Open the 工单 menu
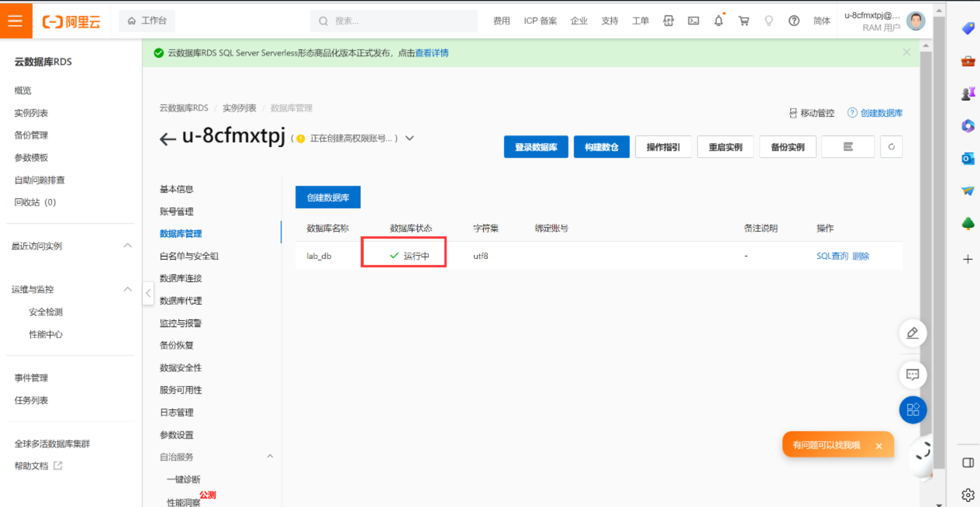Screen dimensions: 980x507 pos(640,21)
